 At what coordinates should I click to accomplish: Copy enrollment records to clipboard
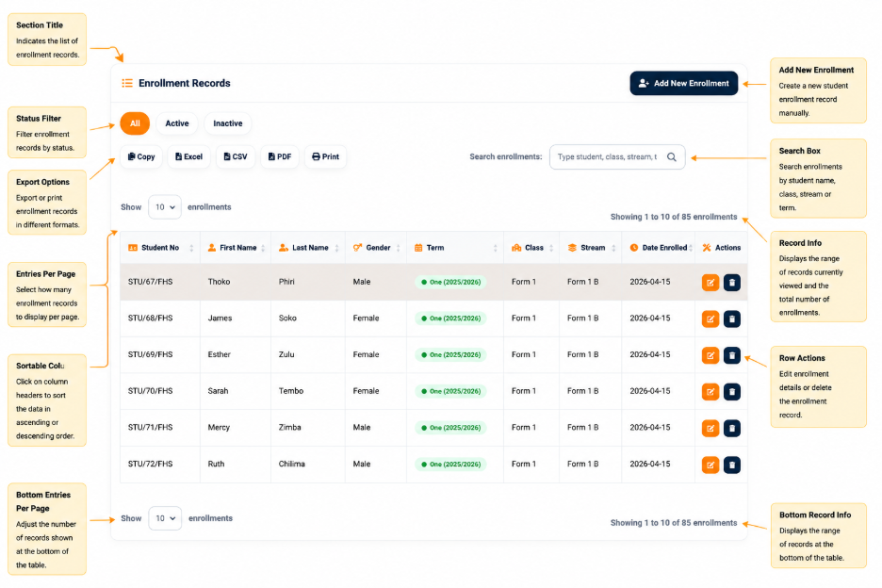pyautogui.click(x=141, y=157)
